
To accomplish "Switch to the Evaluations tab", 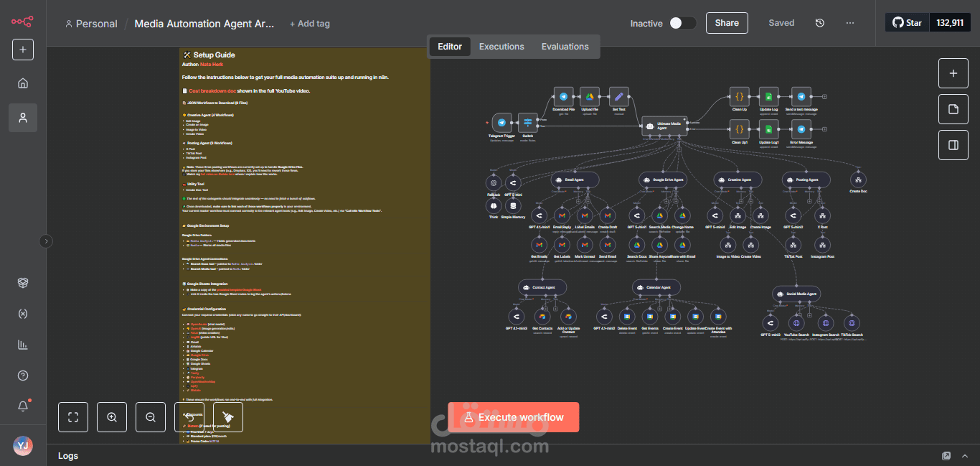I will (565, 47).
